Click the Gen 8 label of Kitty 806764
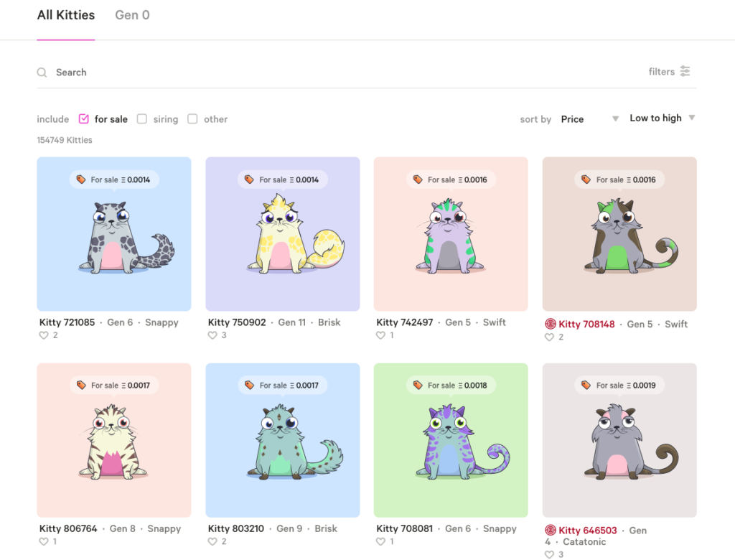The image size is (735, 560). (122, 528)
